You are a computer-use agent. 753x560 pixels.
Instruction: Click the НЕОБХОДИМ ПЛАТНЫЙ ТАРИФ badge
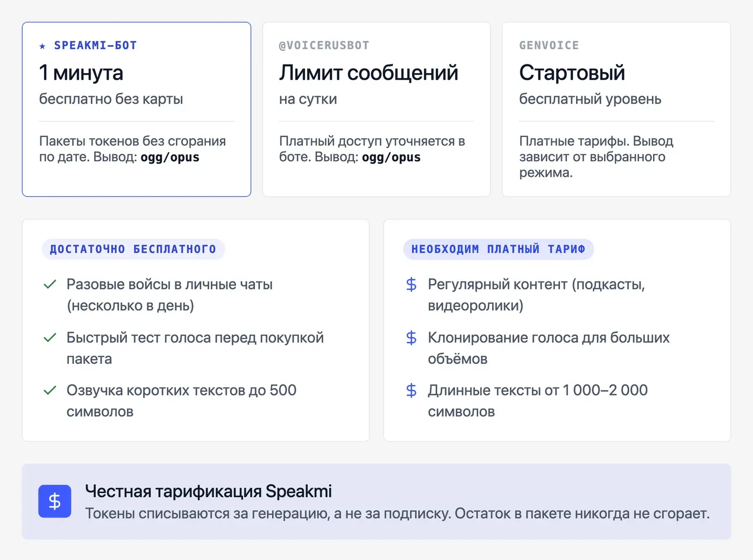click(499, 249)
